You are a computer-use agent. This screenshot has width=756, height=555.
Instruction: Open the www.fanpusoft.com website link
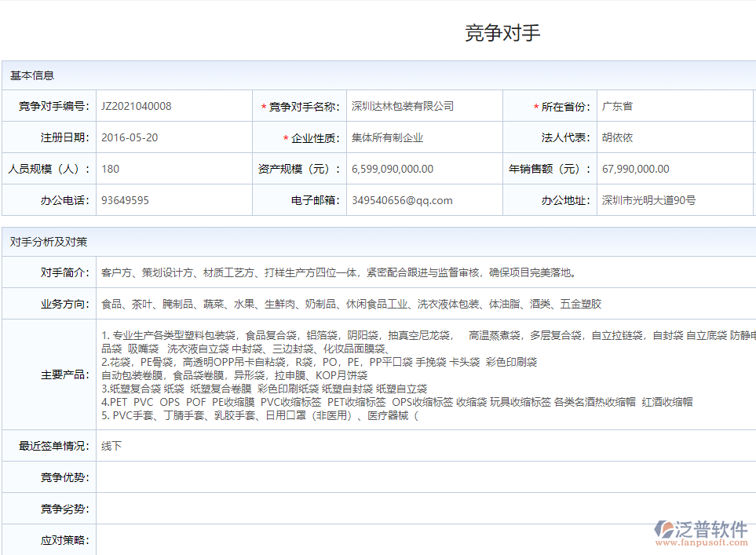coord(700,542)
